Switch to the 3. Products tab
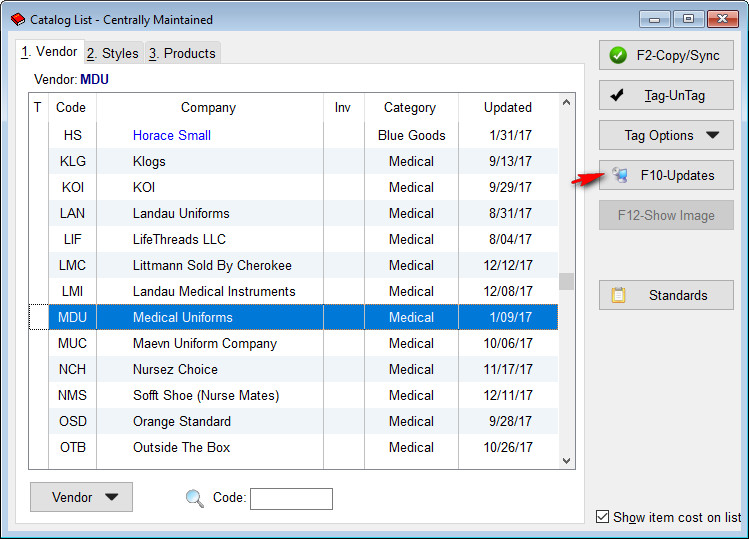 (182, 53)
